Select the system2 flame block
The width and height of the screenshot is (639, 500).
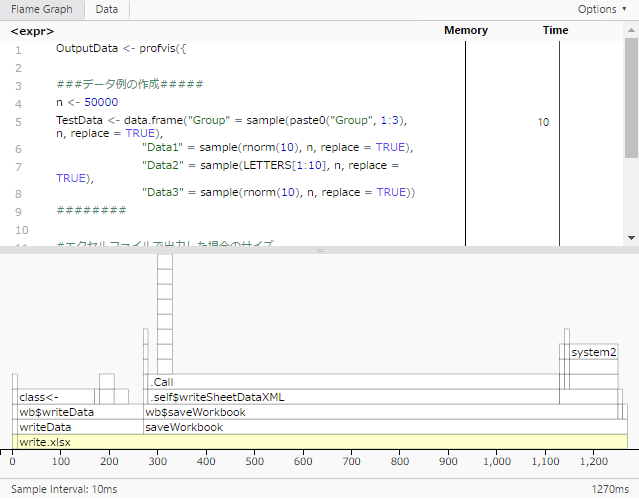tap(593, 352)
